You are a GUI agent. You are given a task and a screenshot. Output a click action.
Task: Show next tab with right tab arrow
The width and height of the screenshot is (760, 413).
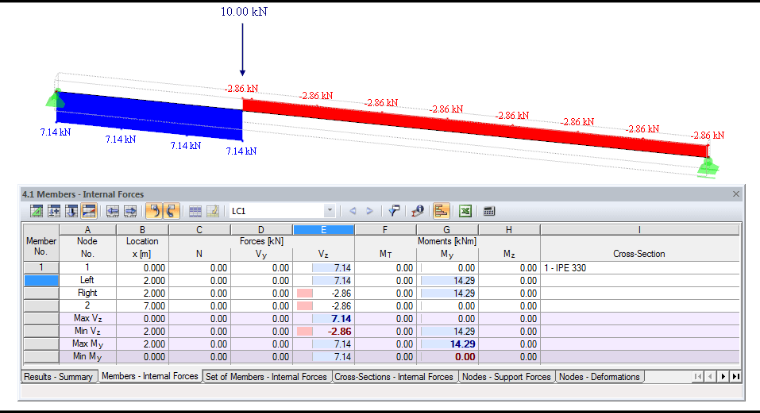pos(723,377)
